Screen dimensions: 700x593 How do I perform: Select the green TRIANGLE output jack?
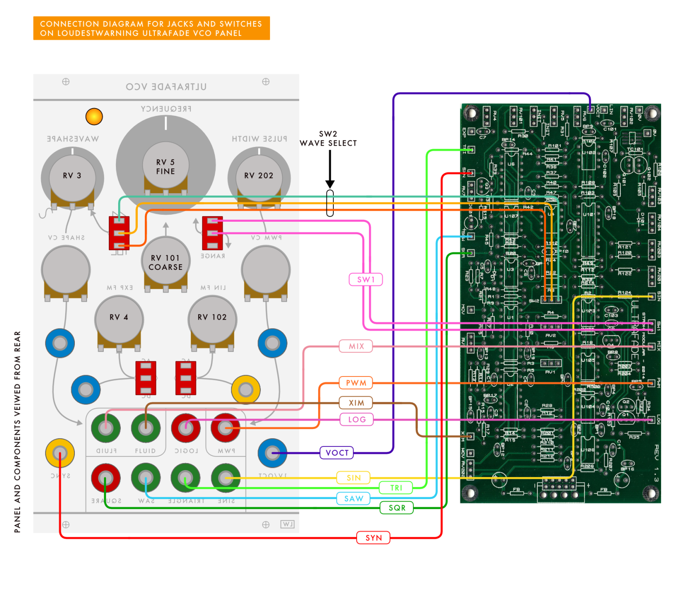coord(185,478)
